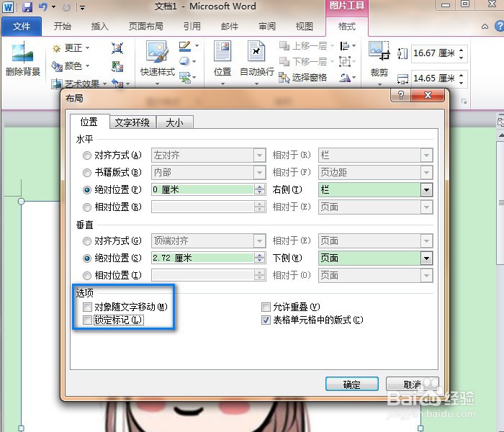
Task: Open the Selection Pane (选择窗格)
Action: (x=303, y=78)
